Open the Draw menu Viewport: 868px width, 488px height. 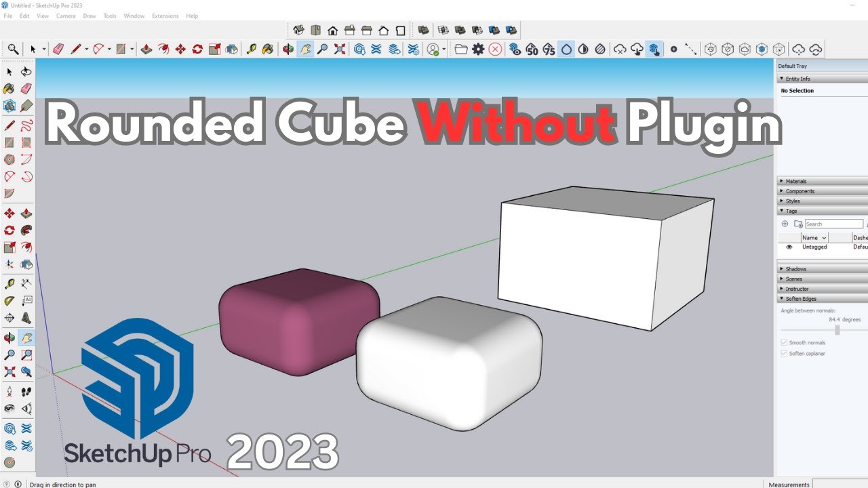point(90,16)
